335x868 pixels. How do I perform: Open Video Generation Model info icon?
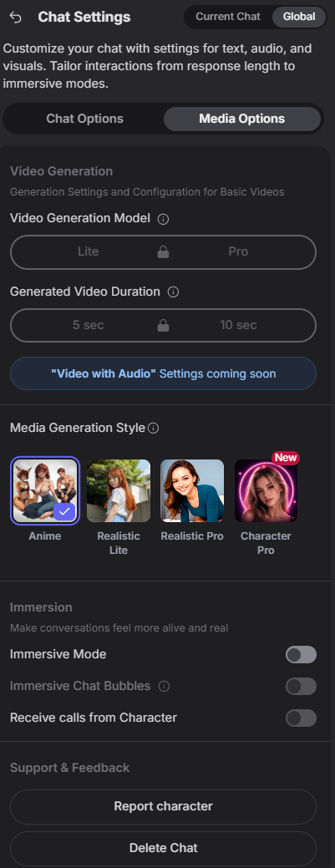tap(164, 219)
